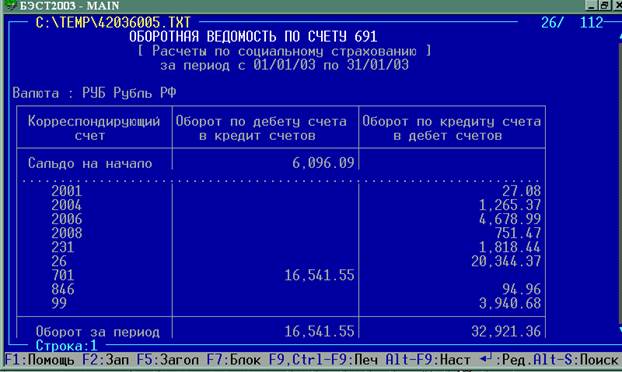
Task: Click period credit total 32,921.36
Action: click(506, 332)
